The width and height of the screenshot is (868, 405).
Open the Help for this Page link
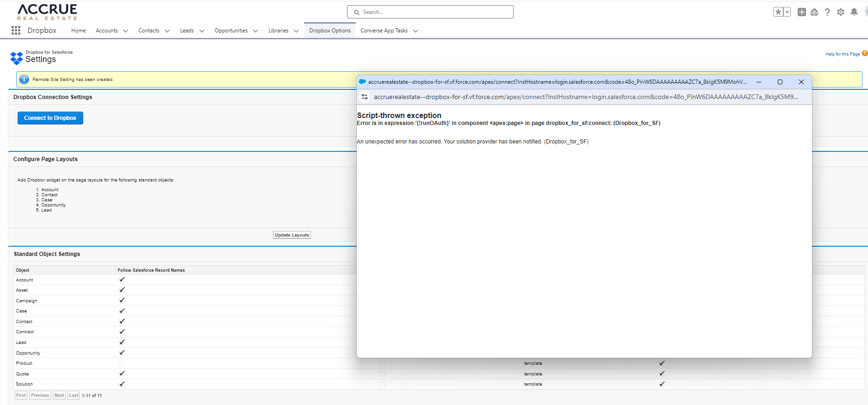tap(842, 54)
